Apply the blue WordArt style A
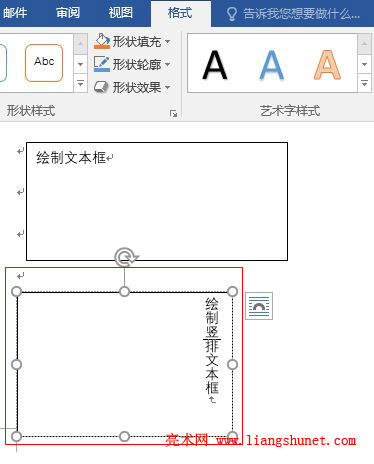 coord(272,65)
